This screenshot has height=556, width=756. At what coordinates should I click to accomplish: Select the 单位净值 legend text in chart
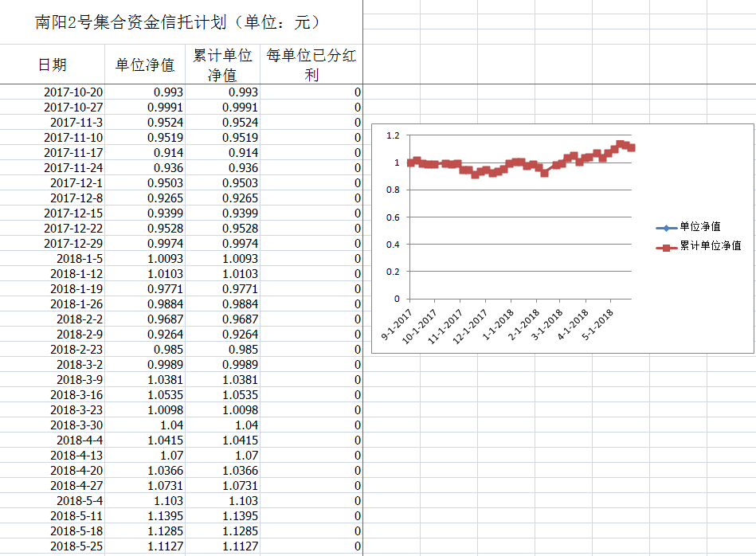click(700, 228)
